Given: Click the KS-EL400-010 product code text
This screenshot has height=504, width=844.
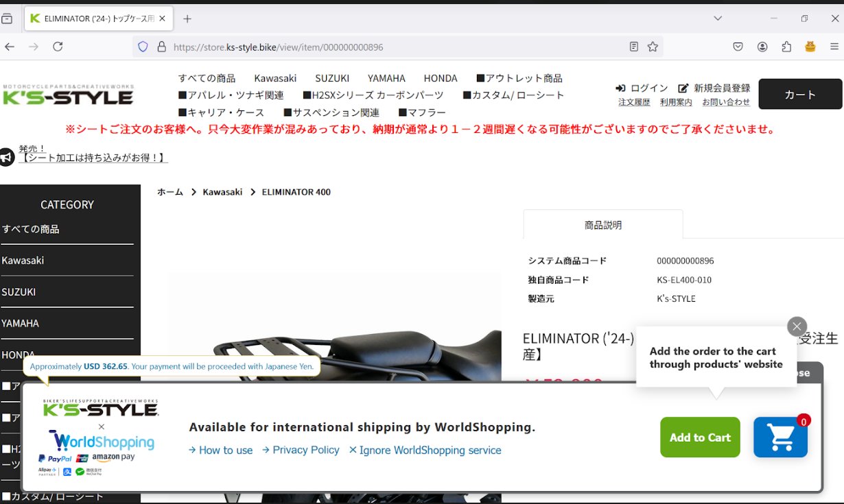Looking at the screenshot, I should point(684,280).
